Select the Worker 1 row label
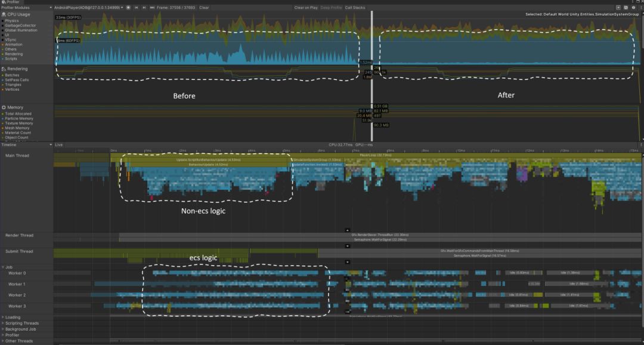This screenshot has width=644, height=345. pos(17,284)
